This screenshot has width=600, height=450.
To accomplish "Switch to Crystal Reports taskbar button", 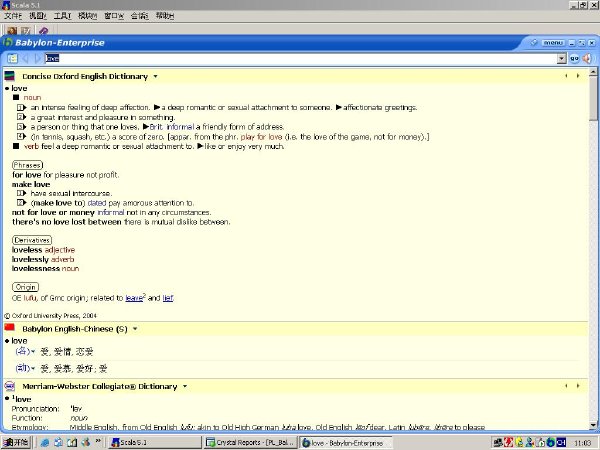I will point(251,442).
